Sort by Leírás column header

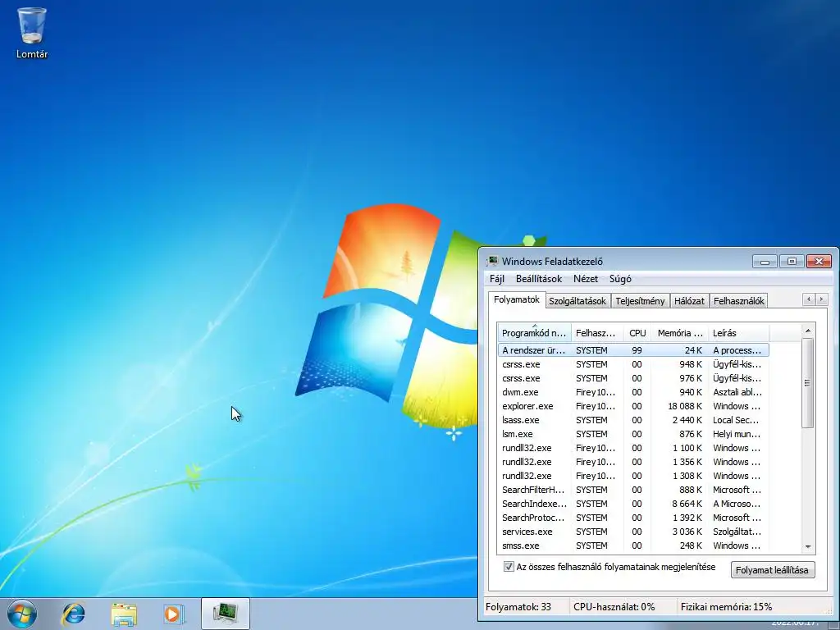(739, 333)
